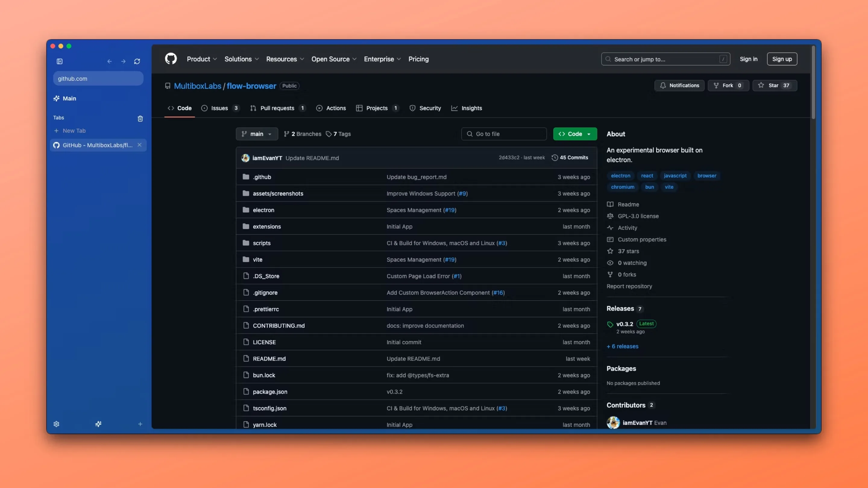
Task: Click the Go to file field
Action: click(504, 134)
